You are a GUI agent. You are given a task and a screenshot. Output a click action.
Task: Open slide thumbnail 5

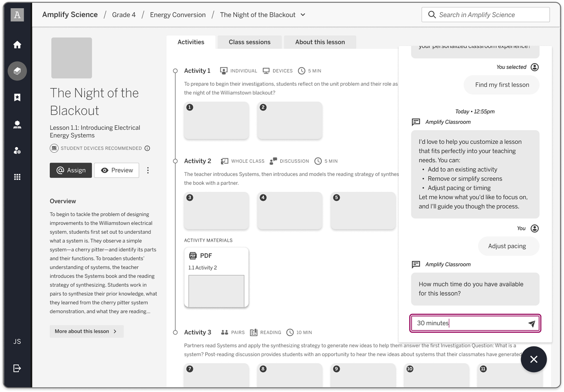(363, 211)
